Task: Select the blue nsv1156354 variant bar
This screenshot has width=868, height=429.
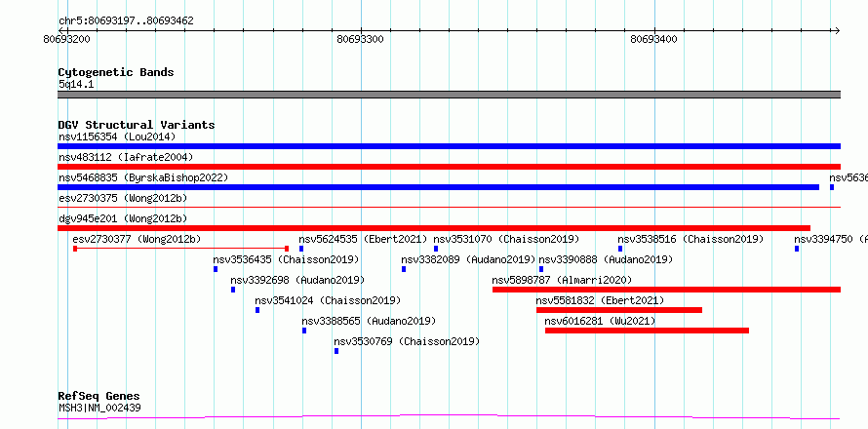Action: tap(449, 146)
